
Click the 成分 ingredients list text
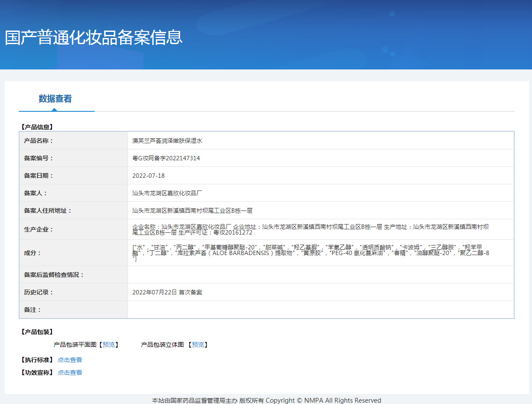pyautogui.click(x=311, y=253)
